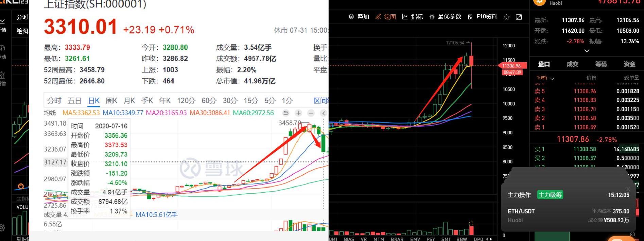644x241 pixels.
Task: Click MA60:2972.56 moving average label
Action: point(253,113)
